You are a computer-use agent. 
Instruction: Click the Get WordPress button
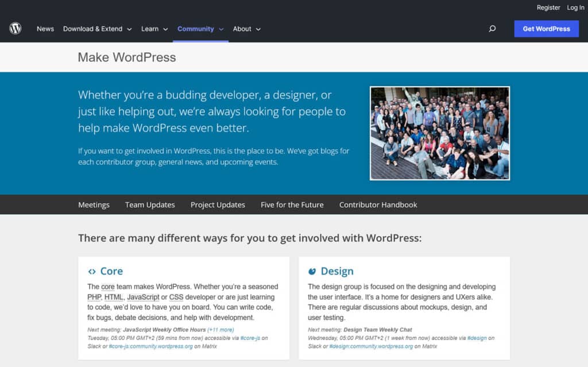click(546, 28)
